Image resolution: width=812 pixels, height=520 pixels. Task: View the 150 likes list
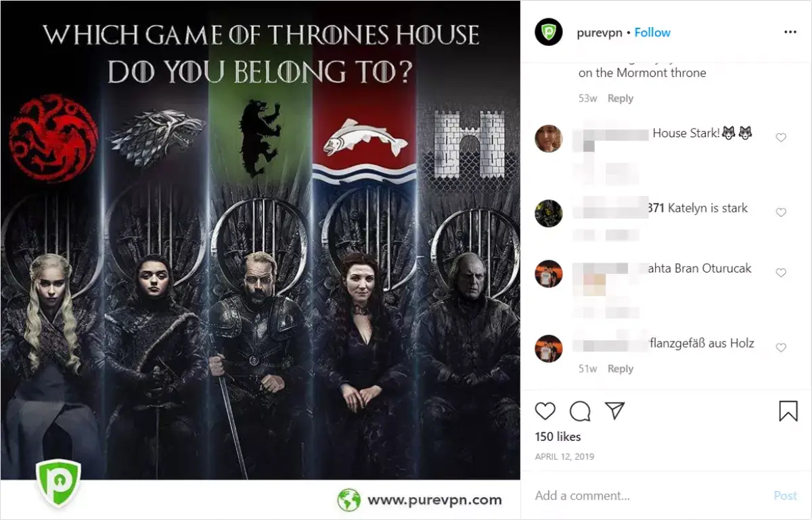tap(558, 437)
